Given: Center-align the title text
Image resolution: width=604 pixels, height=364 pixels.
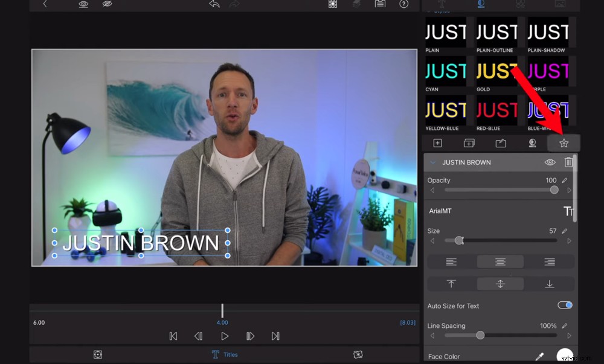Looking at the screenshot, I should (500, 261).
